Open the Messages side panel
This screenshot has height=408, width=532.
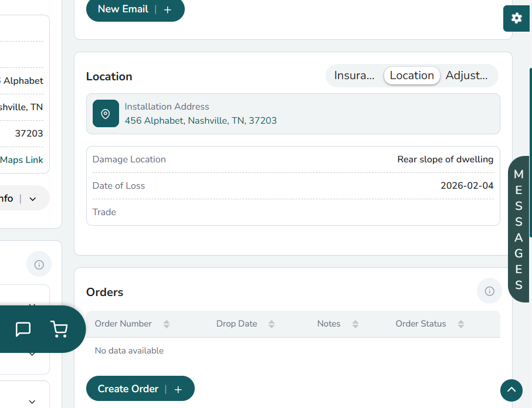click(519, 229)
